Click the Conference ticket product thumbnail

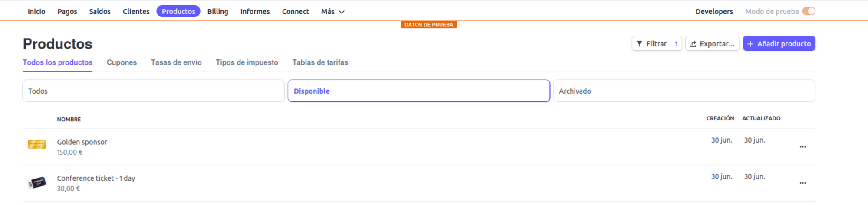[x=37, y=183]
